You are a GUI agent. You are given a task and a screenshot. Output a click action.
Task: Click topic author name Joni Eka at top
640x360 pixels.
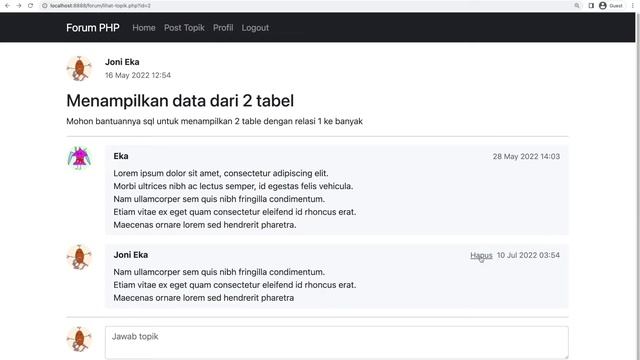pos(122,62)
